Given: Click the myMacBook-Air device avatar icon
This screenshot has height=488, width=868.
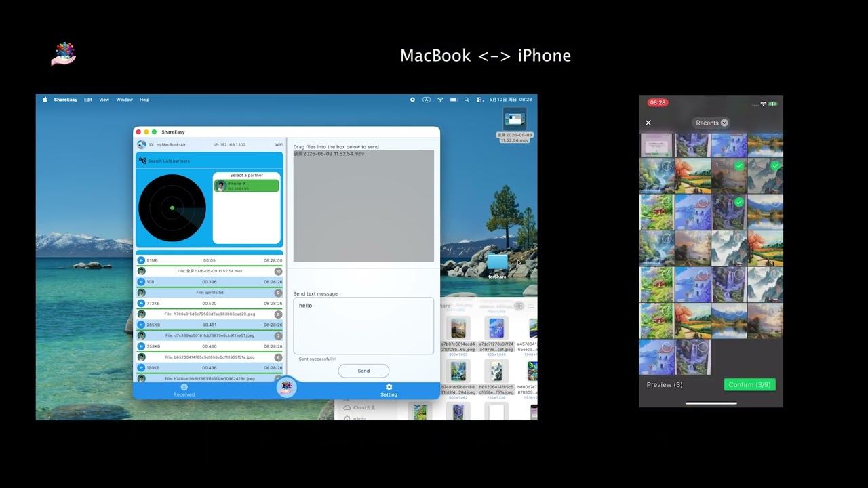Looking at the screenshot, I should (x=142, y=144).
